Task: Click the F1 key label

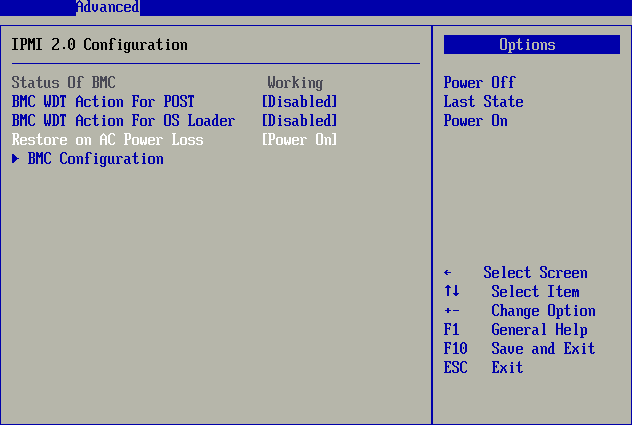Action: [451, 329]
